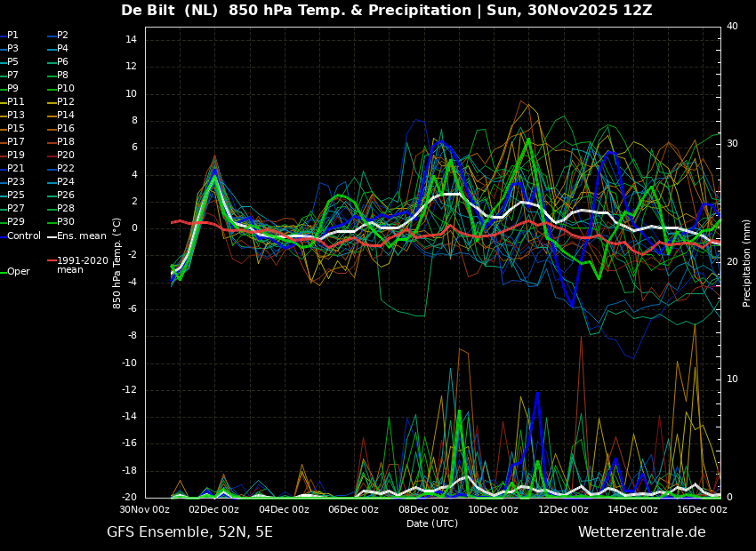Click the 08Dec 00z date tick label
This screenshot has height=551, width=756.
point(423,510)
